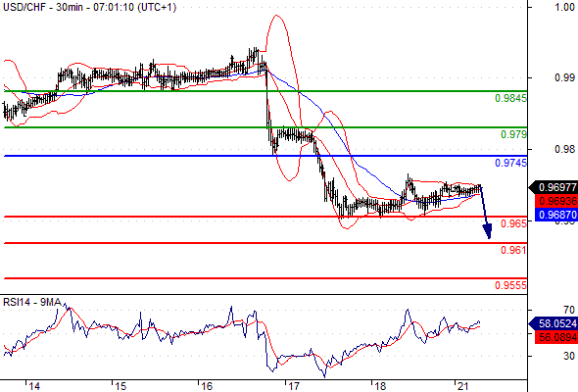Click date 17 on the time axis
The image size is (578, 392).
294,386
